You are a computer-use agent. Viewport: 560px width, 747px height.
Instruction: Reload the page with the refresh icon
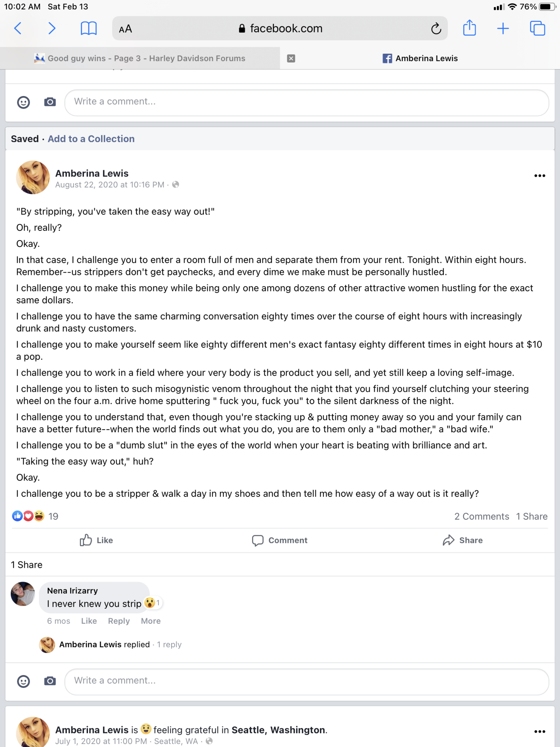pos(436,28)
